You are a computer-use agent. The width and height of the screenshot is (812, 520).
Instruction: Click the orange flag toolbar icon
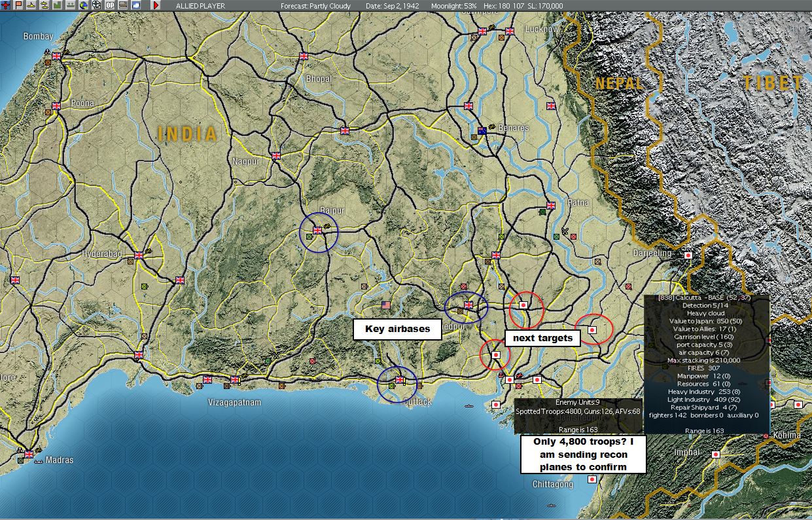(18, 5)
